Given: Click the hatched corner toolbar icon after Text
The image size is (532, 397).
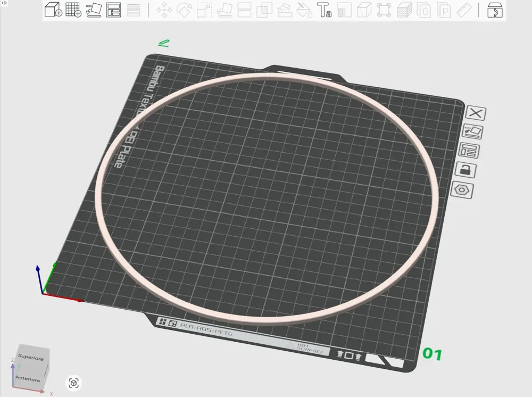Looking at the screenshot, I should coord(344,10).
